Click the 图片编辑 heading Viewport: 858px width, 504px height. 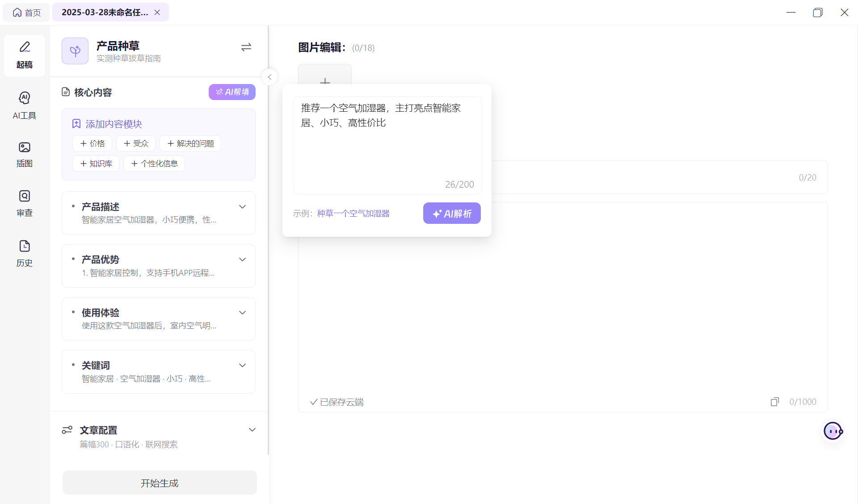322,47
